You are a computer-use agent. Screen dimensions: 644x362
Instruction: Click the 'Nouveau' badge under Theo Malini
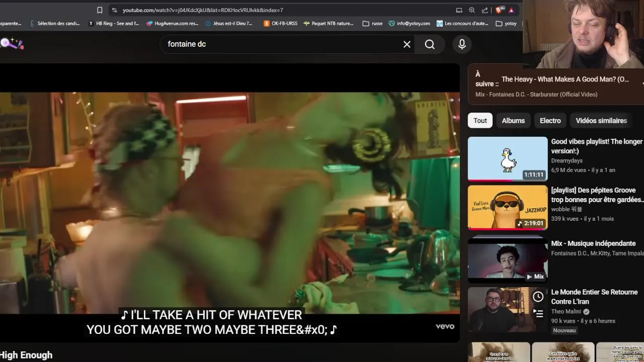pos(564,330)
